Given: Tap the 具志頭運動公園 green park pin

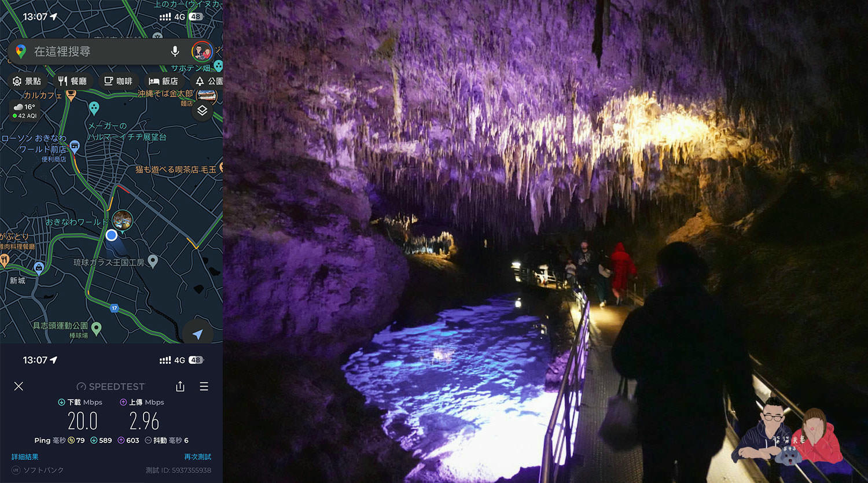Looking at the screenshot, I should [x=97, y=329].
